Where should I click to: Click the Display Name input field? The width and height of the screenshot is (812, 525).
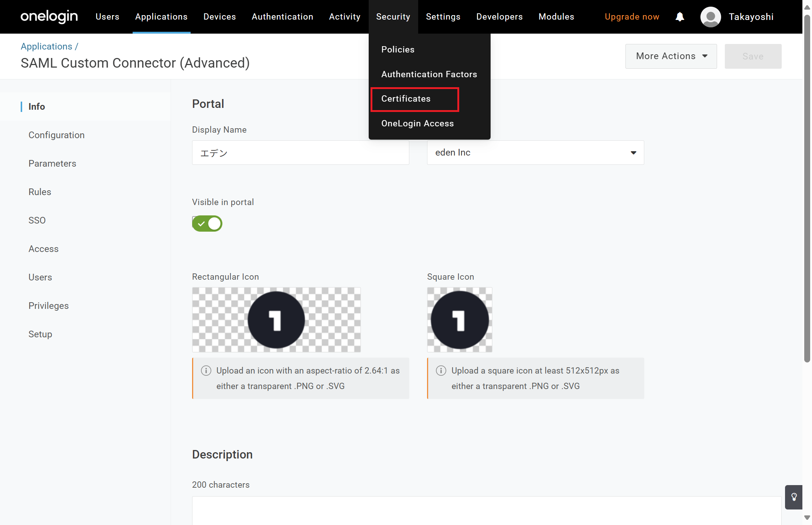click(x=300, y=153)
